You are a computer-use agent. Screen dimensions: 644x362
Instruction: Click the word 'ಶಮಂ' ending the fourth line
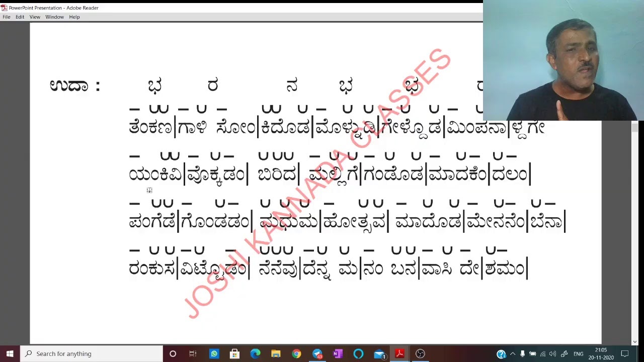point(505,268)
